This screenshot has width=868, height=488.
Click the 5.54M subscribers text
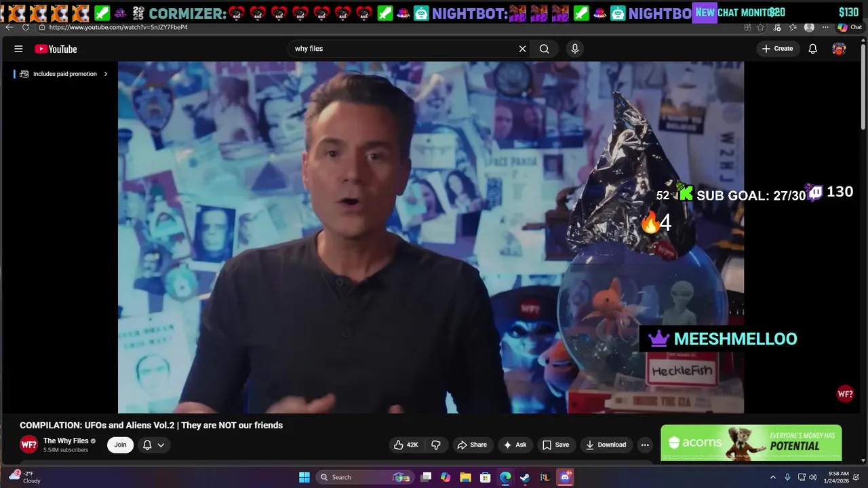click(66, 450)
